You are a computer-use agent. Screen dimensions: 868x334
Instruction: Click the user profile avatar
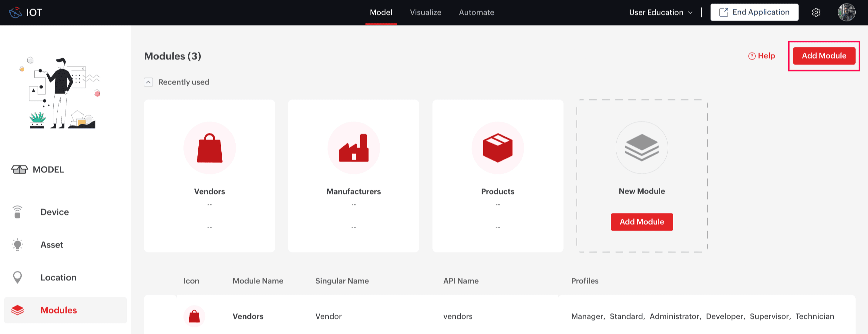click(x=846, y=12)
